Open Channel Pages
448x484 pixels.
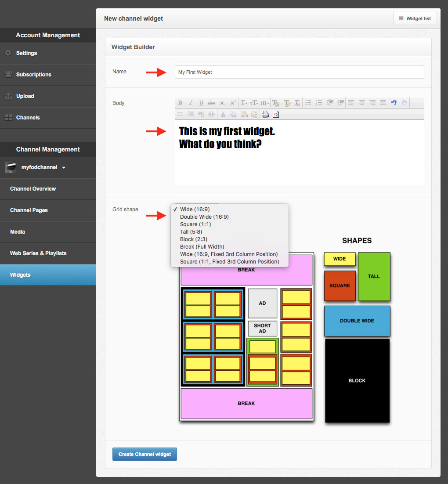(48, 210)
